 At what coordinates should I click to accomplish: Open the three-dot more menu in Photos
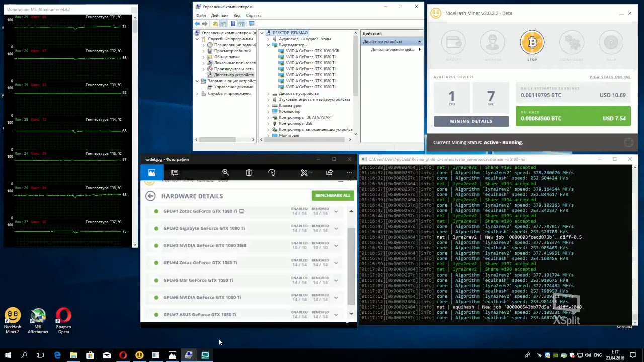(x=349, y=172)
